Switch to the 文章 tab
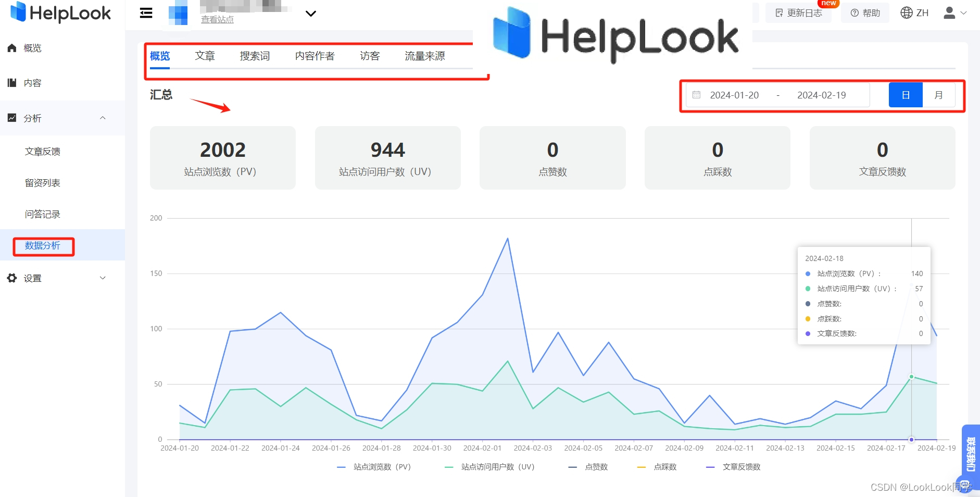This screenshot has width=980, height=497. (x=205, y=56)
